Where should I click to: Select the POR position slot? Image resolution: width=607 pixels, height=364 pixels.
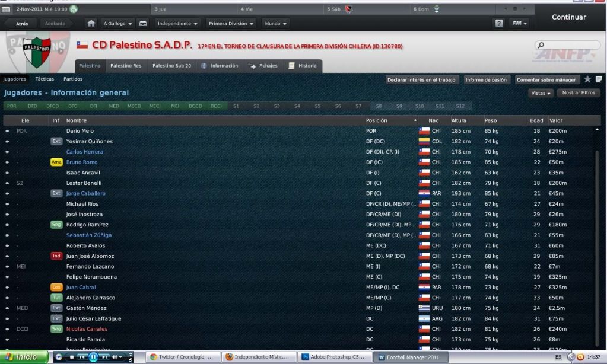tap(12, 106)
